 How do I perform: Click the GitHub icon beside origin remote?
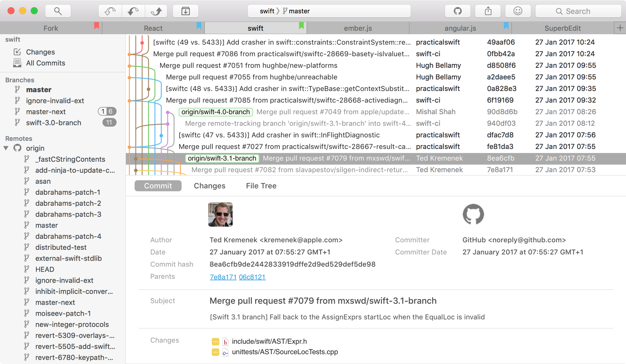point(17,148)
